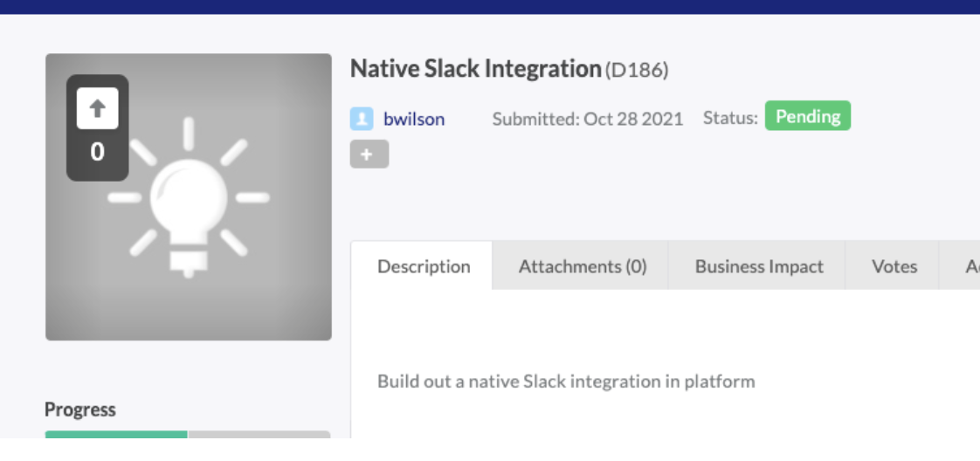Switch to the Description tab

423,266
